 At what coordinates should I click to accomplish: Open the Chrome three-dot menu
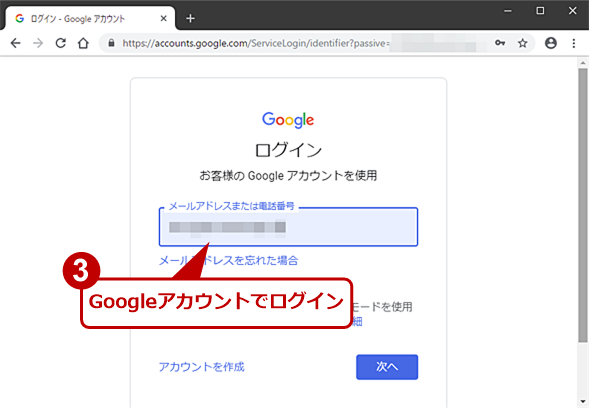point(574,43)
